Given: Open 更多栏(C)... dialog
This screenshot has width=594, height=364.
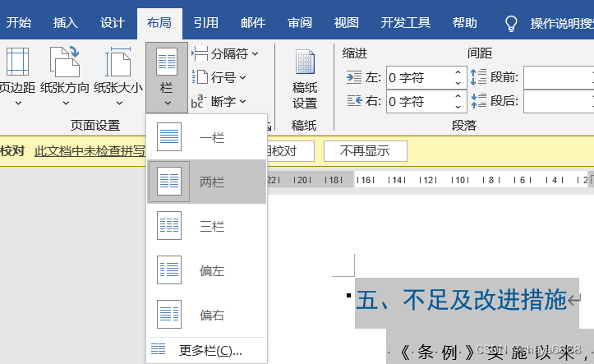Looking at the screenshot, I should pyautogui.click(x=206, y=350).
